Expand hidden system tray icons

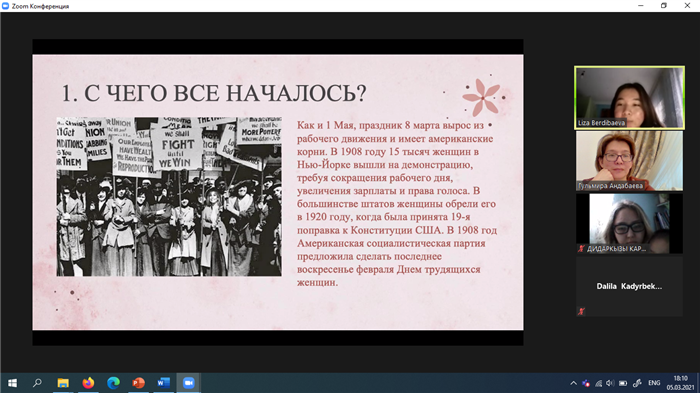click(x=574, y=383)
